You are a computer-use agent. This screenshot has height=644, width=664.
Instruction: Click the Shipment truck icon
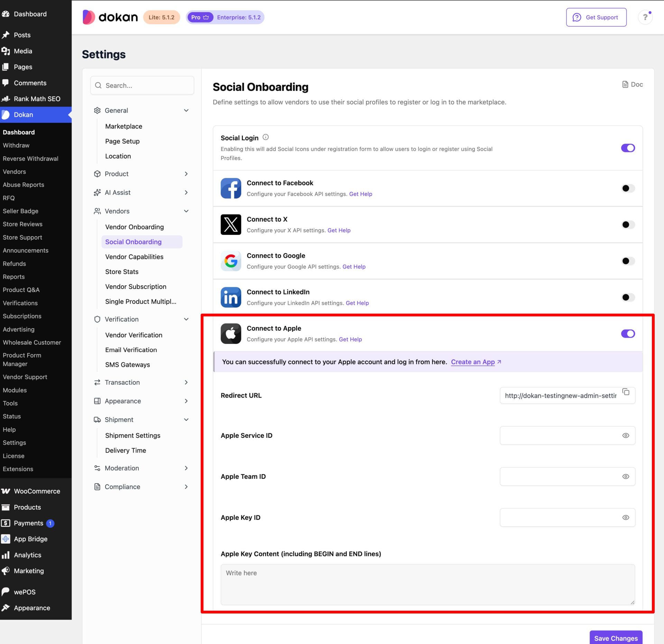pos(97,420)
